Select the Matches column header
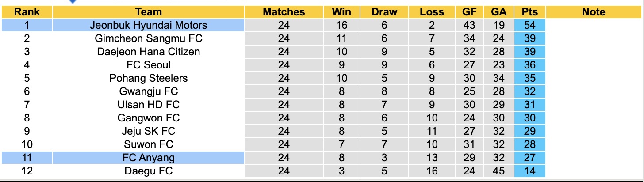Image resolution: width=644 pixels, height=182 pixels. pyautogui.click(x=284, y=12)
